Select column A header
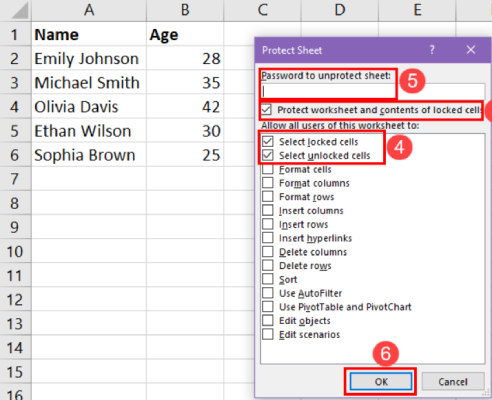 tap(89, 10)
